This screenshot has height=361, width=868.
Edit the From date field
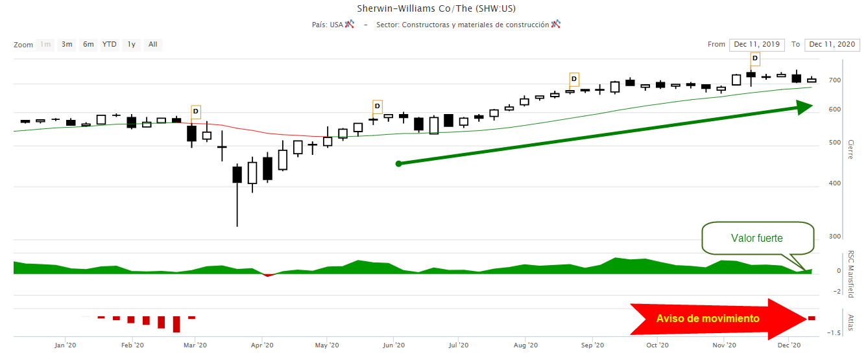click(756, 45)
